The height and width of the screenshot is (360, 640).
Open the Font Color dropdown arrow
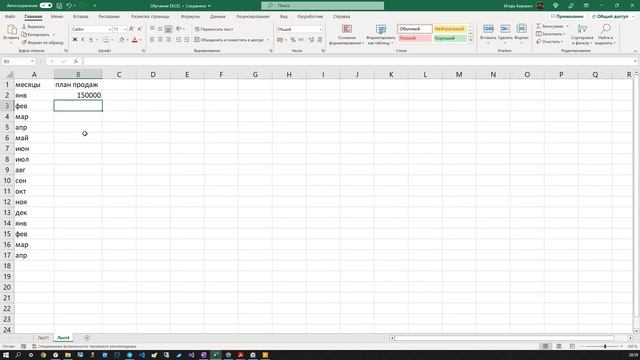coord(140,40)
